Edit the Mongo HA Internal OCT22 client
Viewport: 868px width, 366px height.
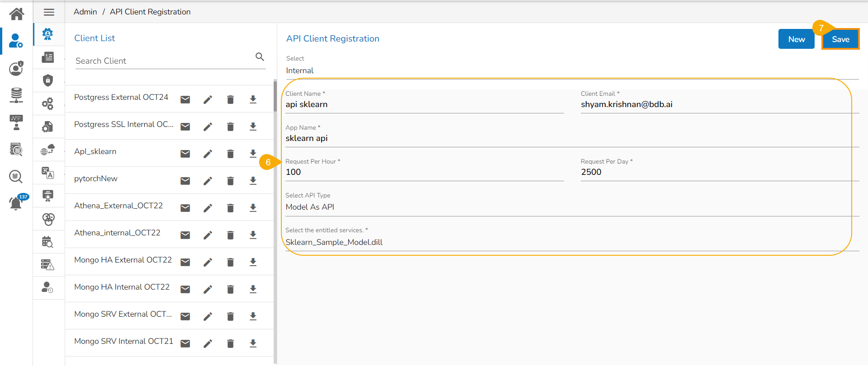(x=208, y=290)
